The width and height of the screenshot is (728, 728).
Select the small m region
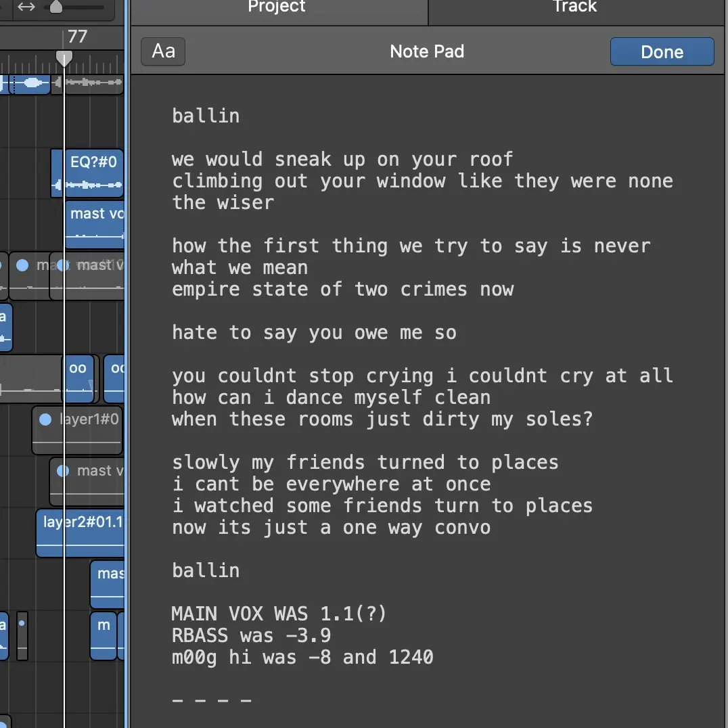pyautogui.click(x=103, y=635)
